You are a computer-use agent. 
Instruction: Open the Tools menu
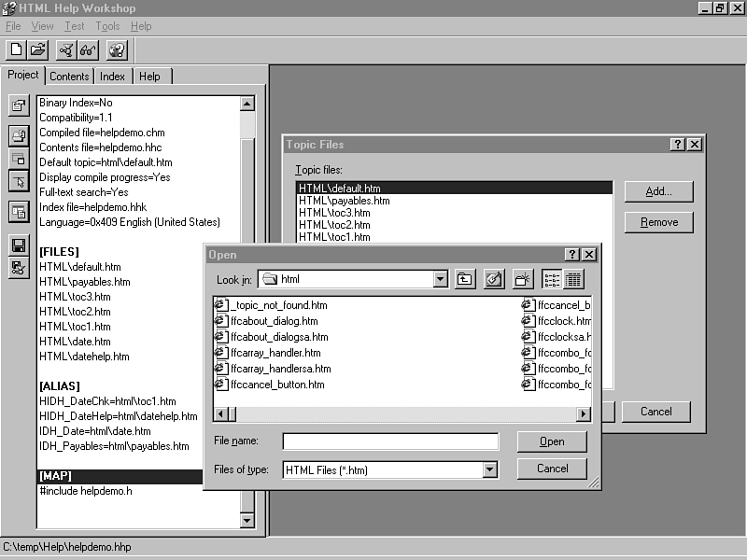(x=107, y=26)
